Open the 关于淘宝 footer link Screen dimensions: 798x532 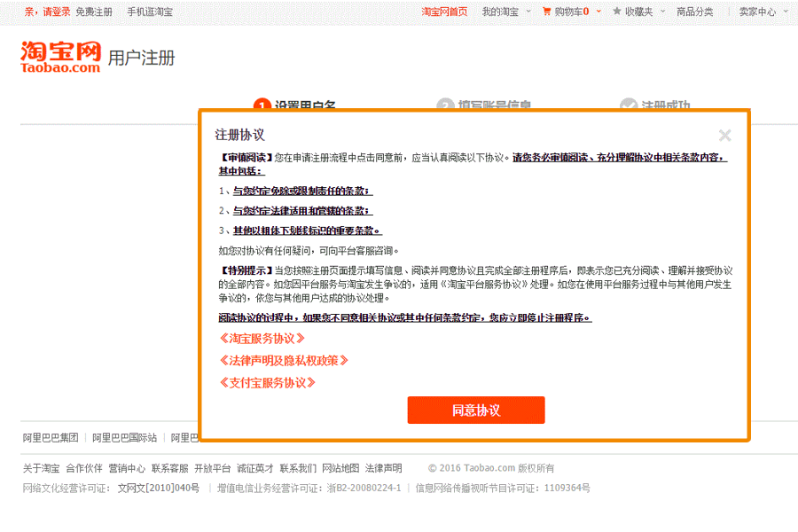[41, 468]
